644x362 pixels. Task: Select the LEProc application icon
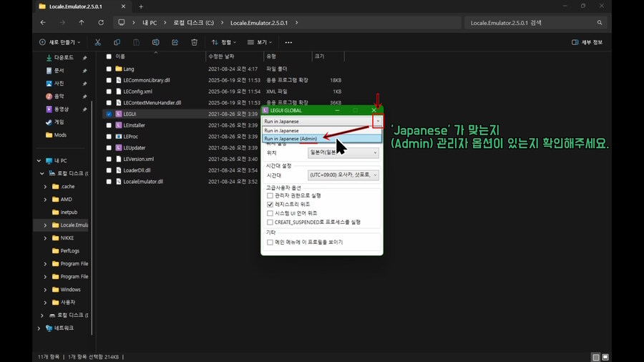click(x=119, y=136)
